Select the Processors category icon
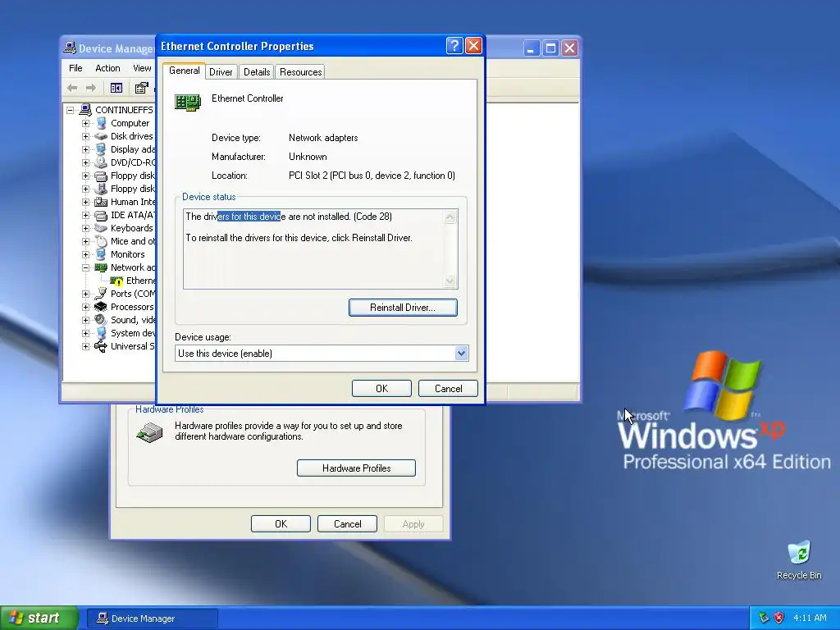The height and width of the screenshot is (630, 840). [101, 307]
